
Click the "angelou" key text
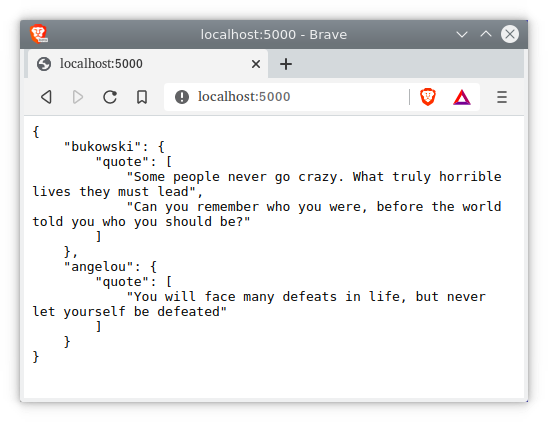99,267
